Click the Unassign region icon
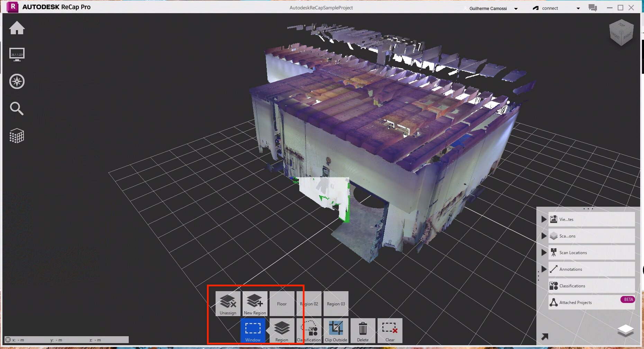This screenshot has width=644, height=349. (x=228, y=304)
